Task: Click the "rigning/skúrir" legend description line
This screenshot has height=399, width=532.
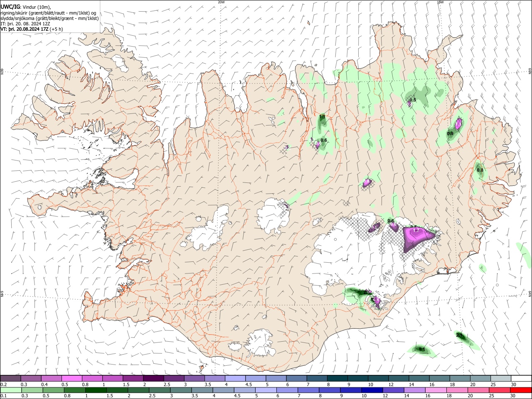Action: [x=48, y=12]
